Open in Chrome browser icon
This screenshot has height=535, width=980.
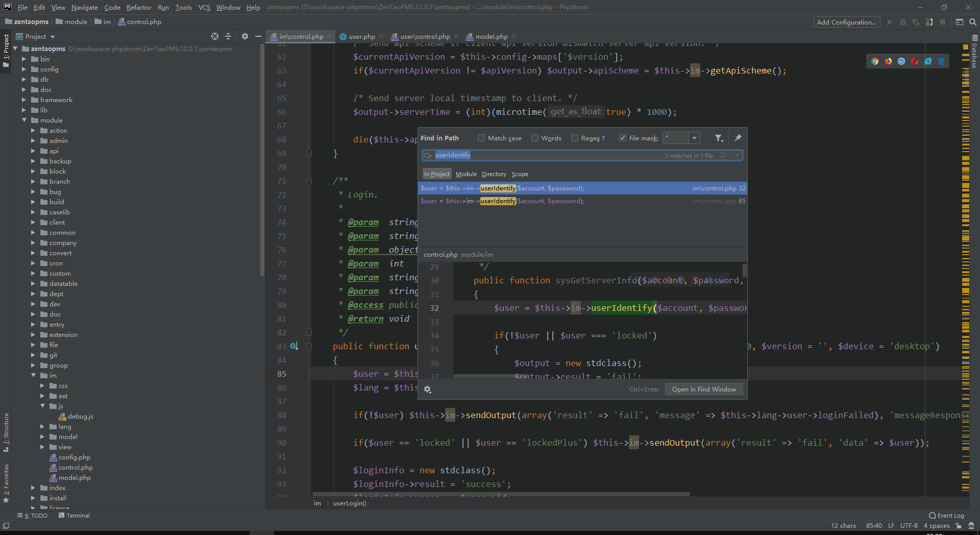(x=875, y=61)
